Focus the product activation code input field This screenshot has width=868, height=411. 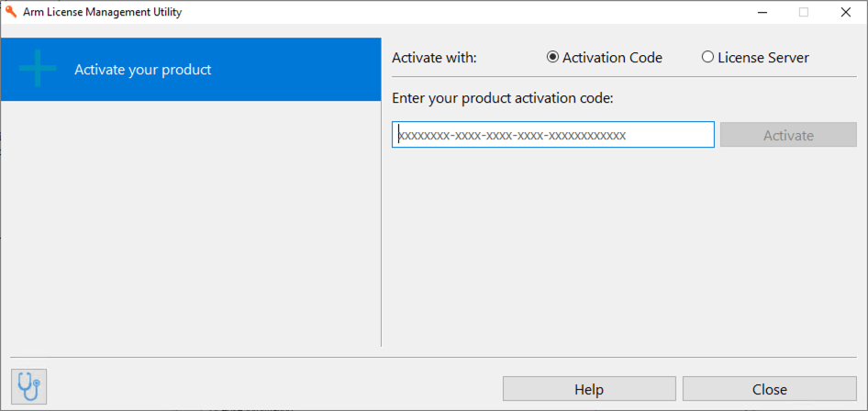pyautogui.click(x=552, y=135)
